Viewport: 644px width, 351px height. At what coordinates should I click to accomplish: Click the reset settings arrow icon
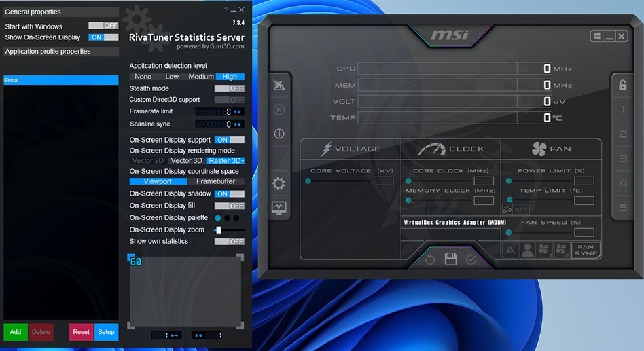(x=430, y=259)
